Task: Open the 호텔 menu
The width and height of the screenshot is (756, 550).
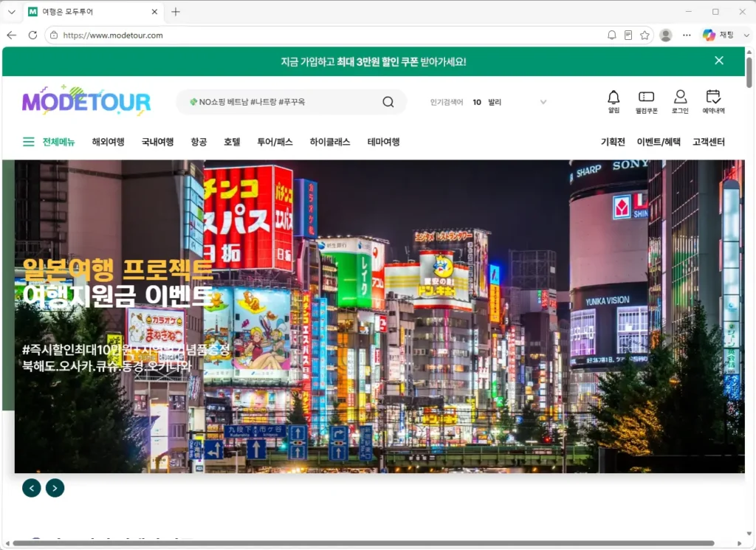Action: pos(232,142)
